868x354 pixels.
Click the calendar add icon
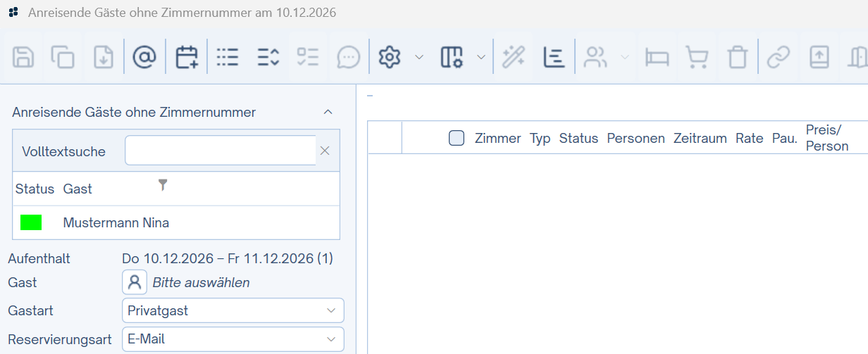[x=187, y=57]
